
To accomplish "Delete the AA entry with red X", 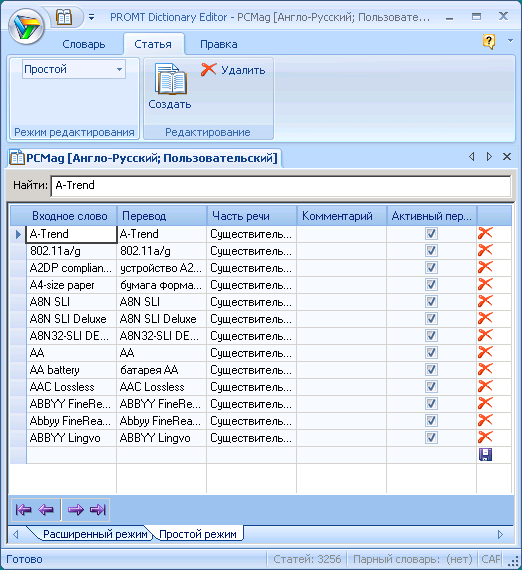I will click(485, 352).
